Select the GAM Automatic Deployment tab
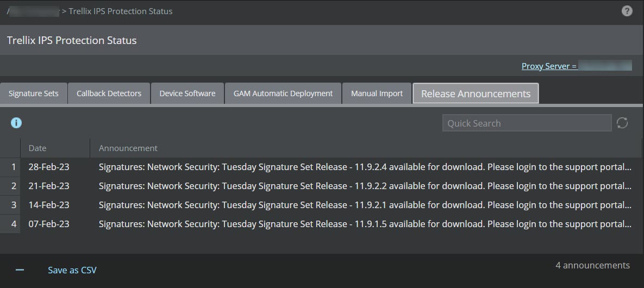644x288 pixels. [x=283, y=93]
